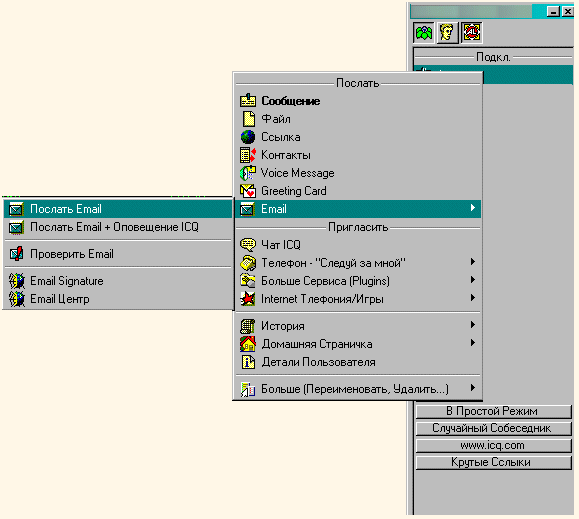The width and height of the screenshot is (579, 519).
Task: Click the Voice Message icon
Action: point(248,173)
